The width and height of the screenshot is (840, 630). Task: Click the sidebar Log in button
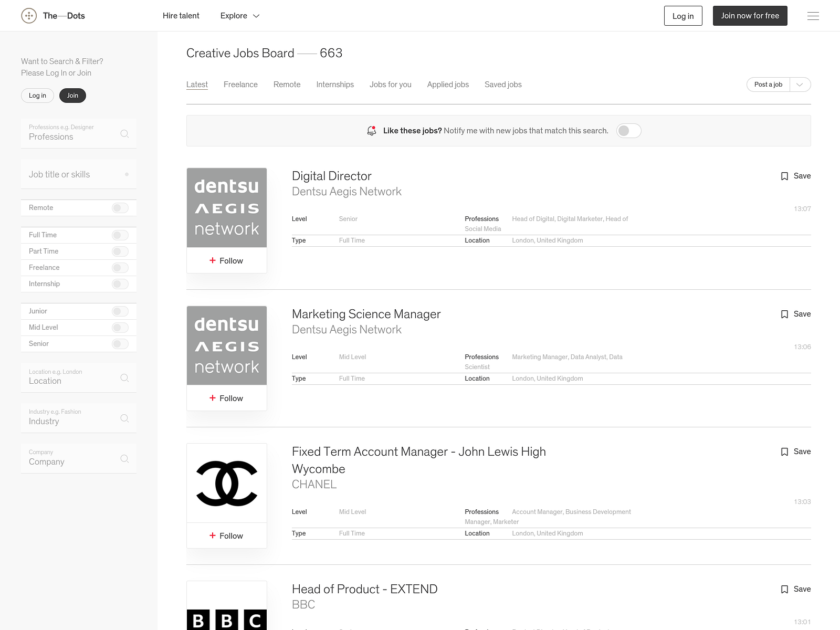pyautogui.click(x=37, y=96)
